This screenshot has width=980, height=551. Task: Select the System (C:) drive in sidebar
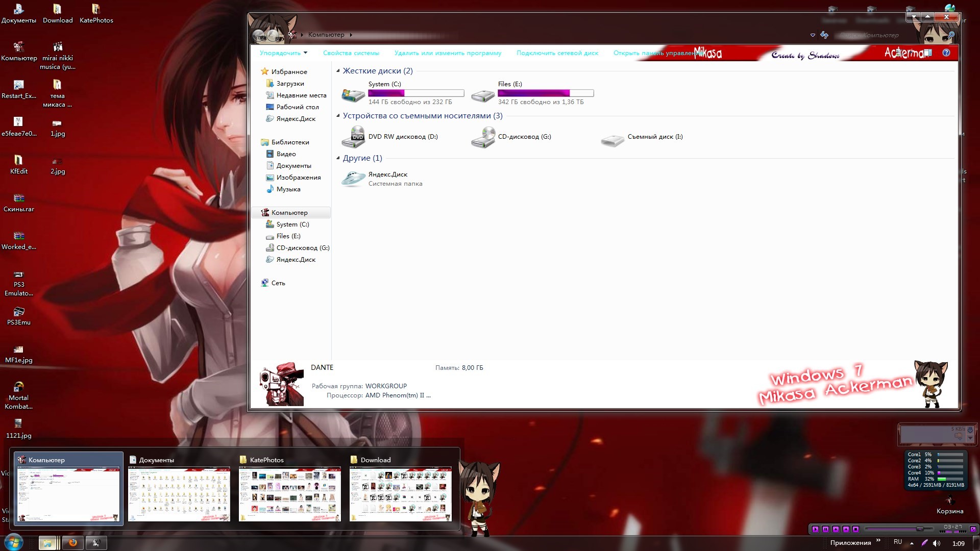(x=293, y=224)
